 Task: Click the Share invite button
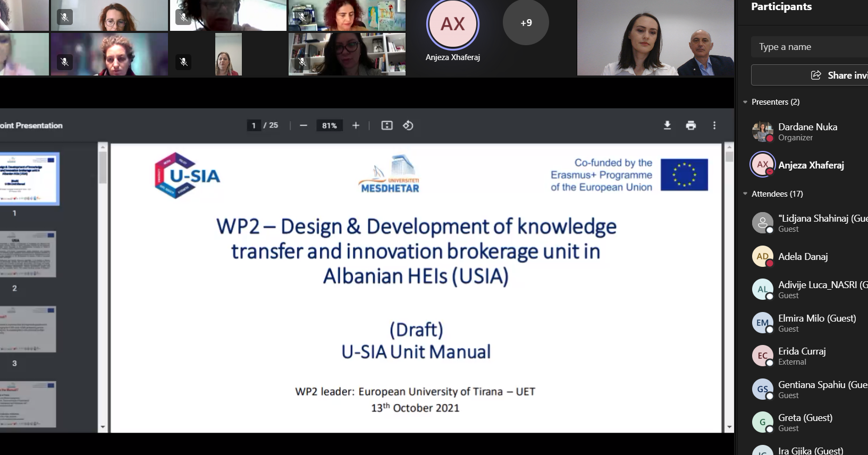coord(810,75)
